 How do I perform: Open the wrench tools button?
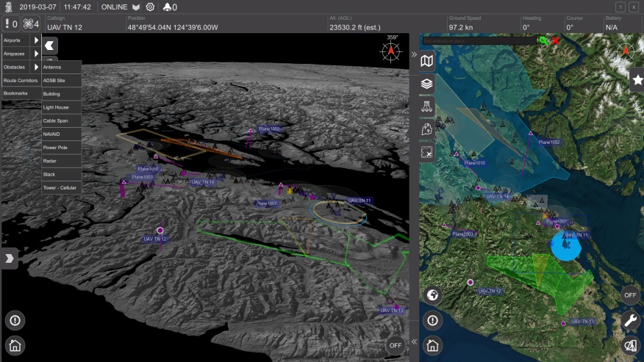(630, 320)
